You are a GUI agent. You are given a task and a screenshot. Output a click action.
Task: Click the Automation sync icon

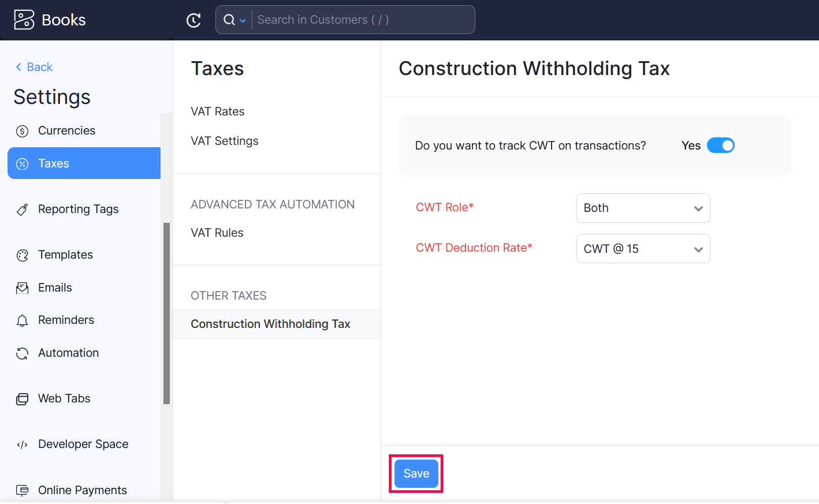pyautogui.click(x=22, y=353)
